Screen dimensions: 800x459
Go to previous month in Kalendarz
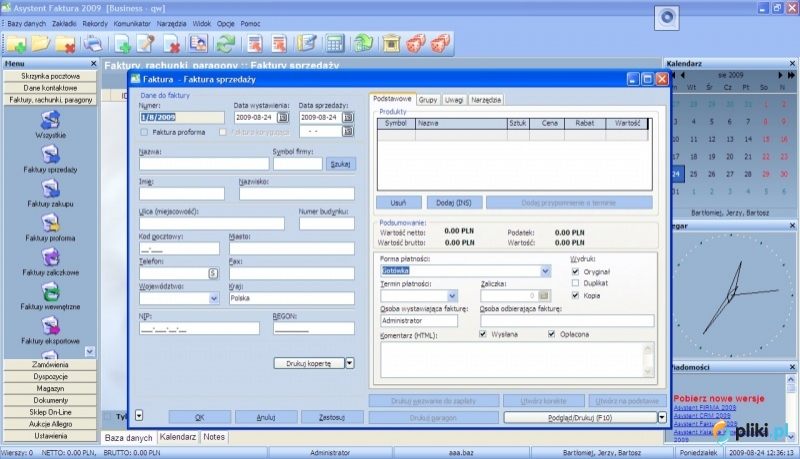point(683,75)
